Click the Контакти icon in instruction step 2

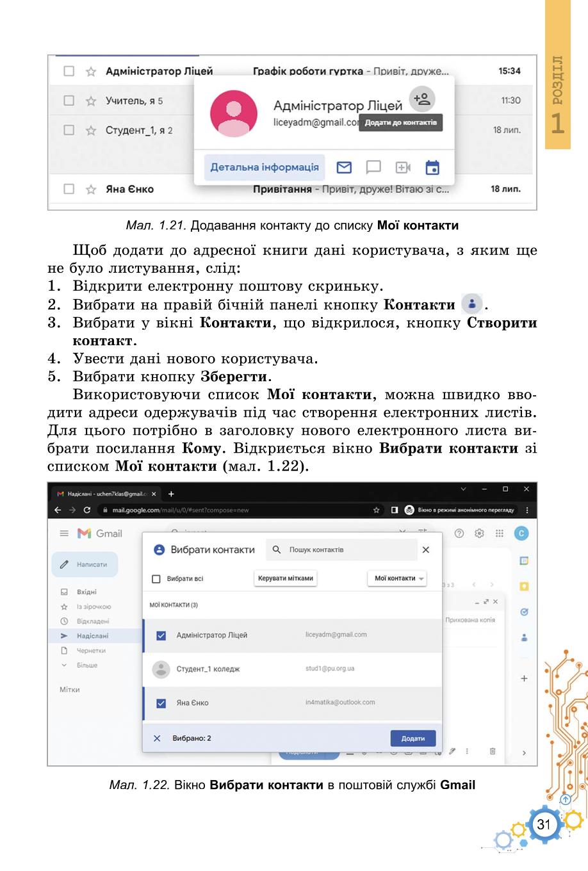point(471,304)
